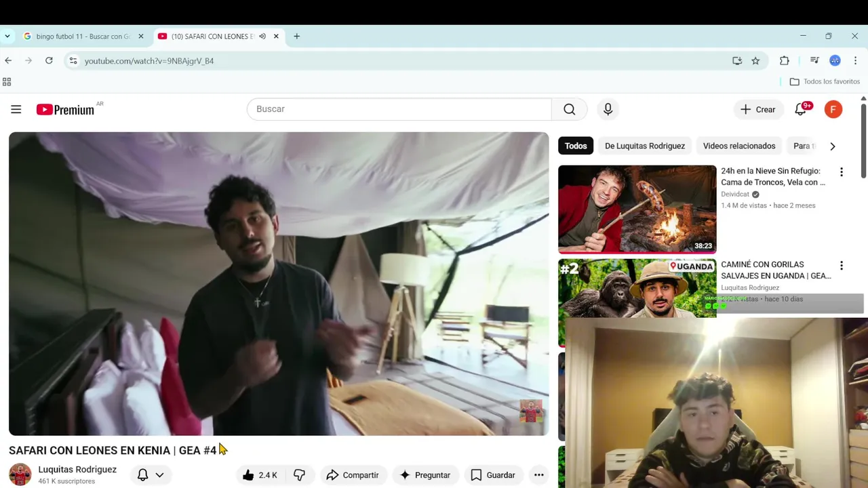Open Chrome extensions puzzle icon

(785, 61)
